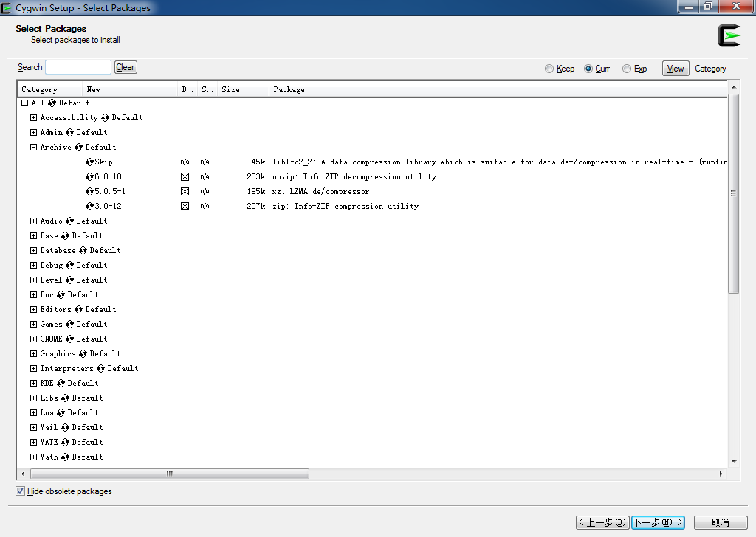Click the cycle icon for Admin category
756x537 pixels.
pos(69,133)
